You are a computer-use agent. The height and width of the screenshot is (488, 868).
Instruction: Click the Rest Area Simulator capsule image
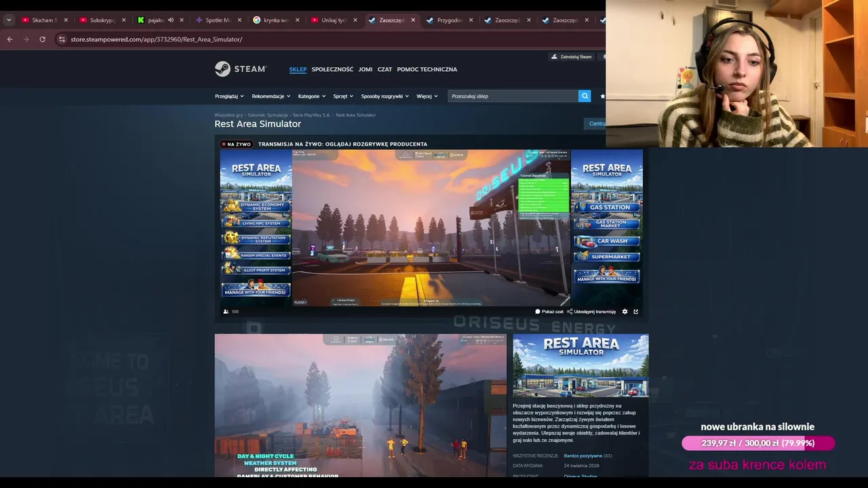[x=580, y=365]
